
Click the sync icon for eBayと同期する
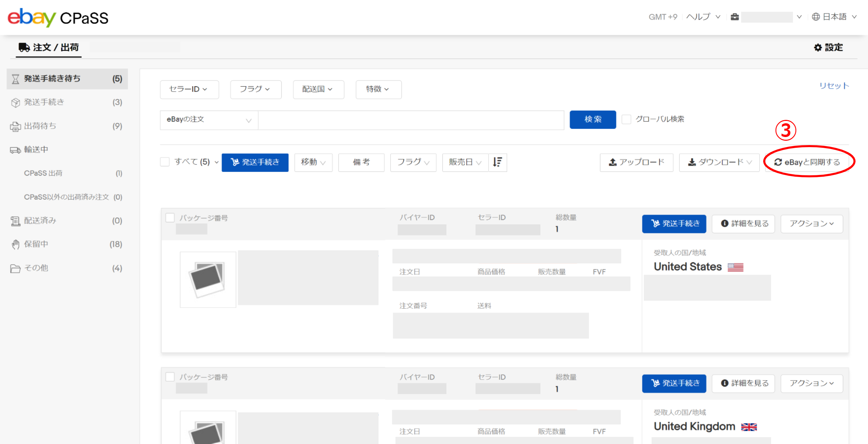tap(778, 163)
